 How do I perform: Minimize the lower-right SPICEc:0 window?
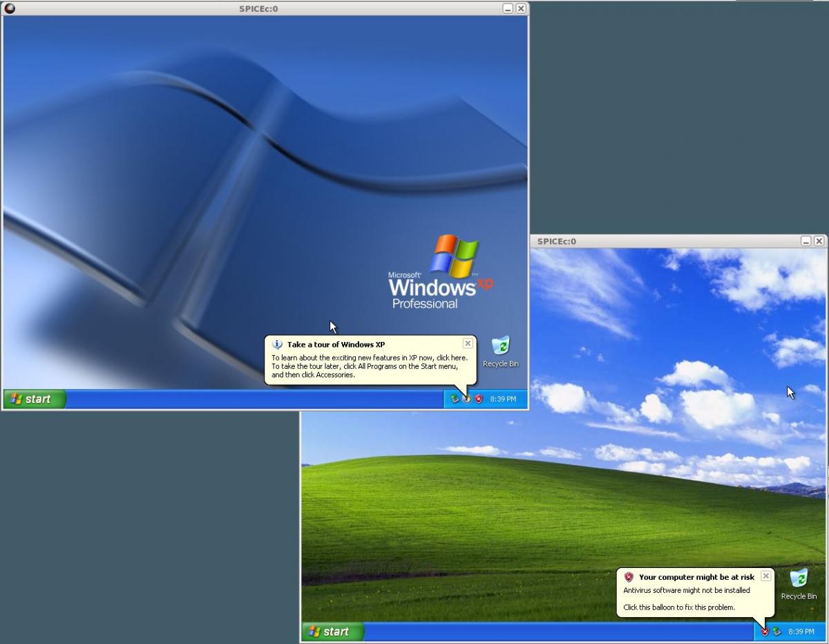806,241
